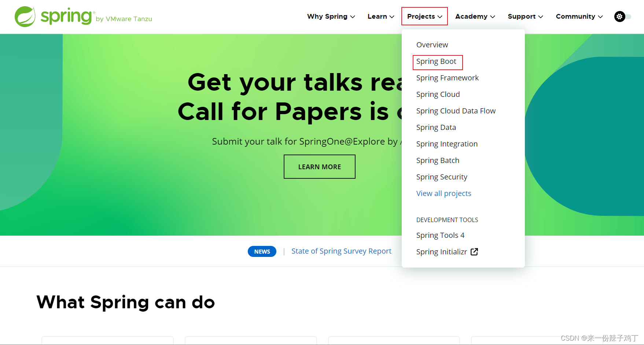This screenshot has height=345, width=644.
Task: Select Spring Batch in the dropdown
Action: (438, 160)
